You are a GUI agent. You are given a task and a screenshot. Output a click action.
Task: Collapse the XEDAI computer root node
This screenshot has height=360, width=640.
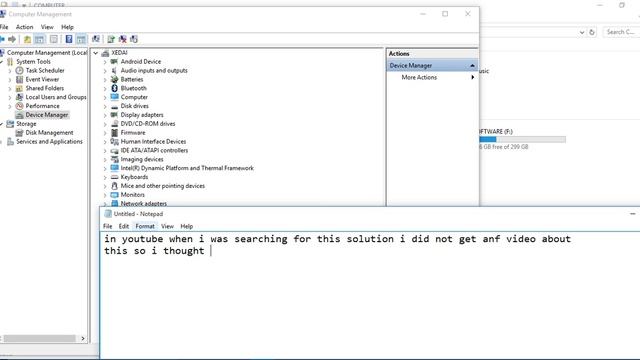[x=96, y=53]
